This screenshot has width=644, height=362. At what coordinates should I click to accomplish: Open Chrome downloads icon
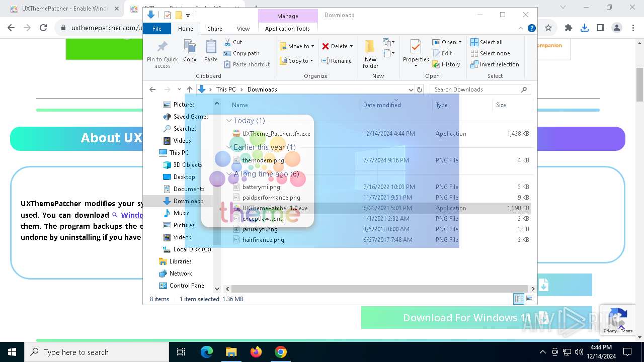pyautogui.click(x=585, y=28)
